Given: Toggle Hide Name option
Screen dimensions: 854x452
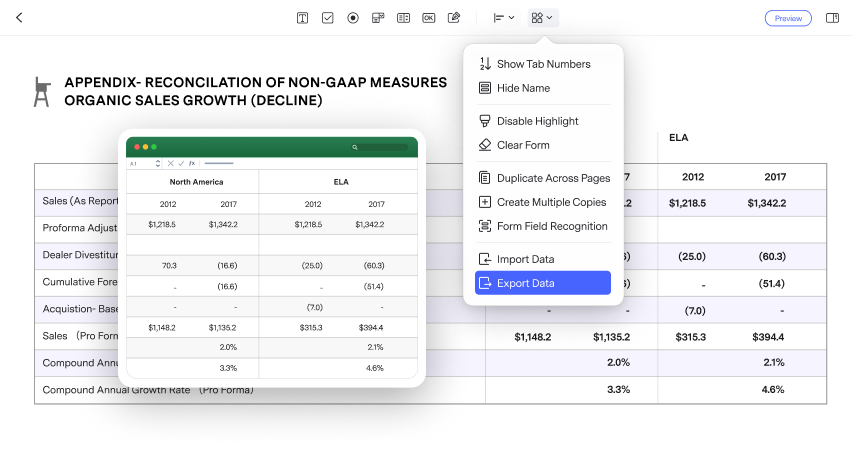Looking at the screenshot, I should pyautogui.click(x=523, y=88).
